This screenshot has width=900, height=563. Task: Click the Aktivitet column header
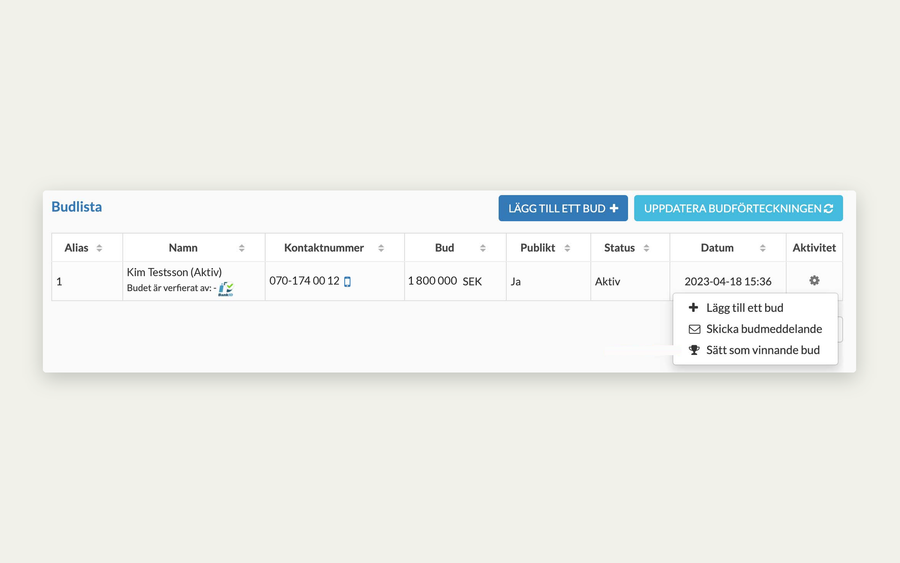tap(814, 248)
